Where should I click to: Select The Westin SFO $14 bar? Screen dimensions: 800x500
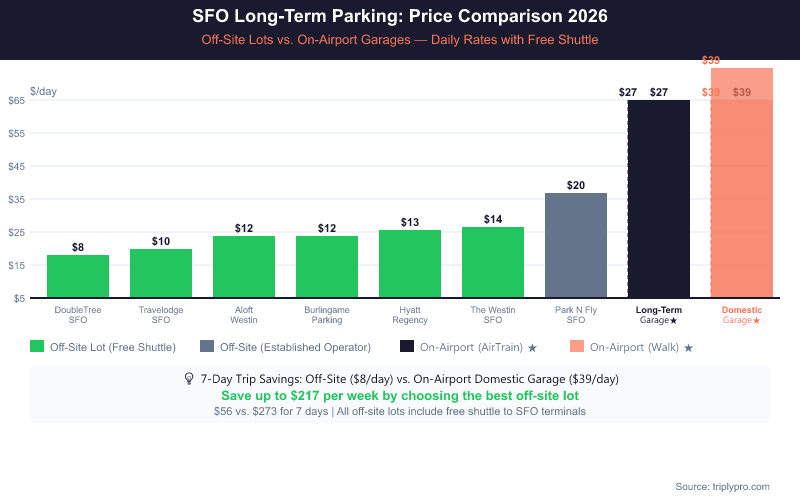coord(493,262)
